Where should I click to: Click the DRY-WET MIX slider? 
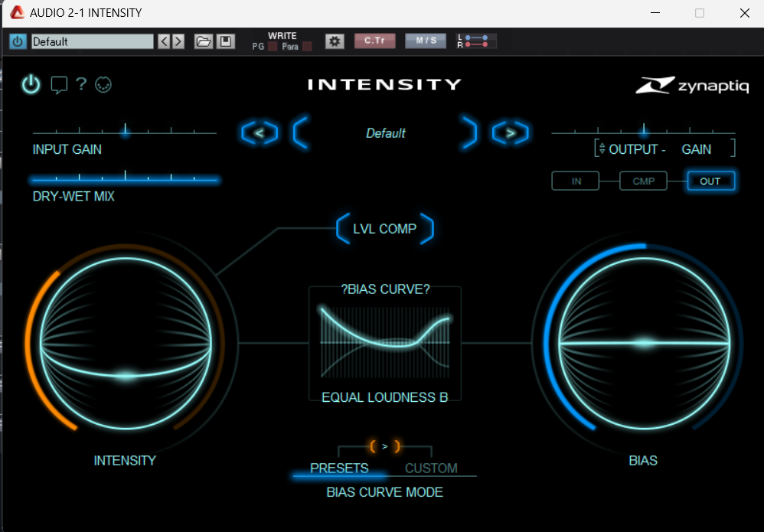point(125,179)
